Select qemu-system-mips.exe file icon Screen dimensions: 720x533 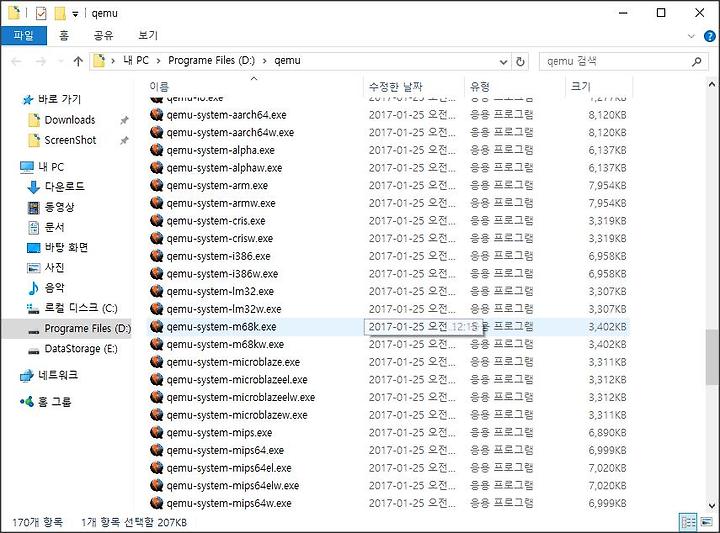pos(157,432)
